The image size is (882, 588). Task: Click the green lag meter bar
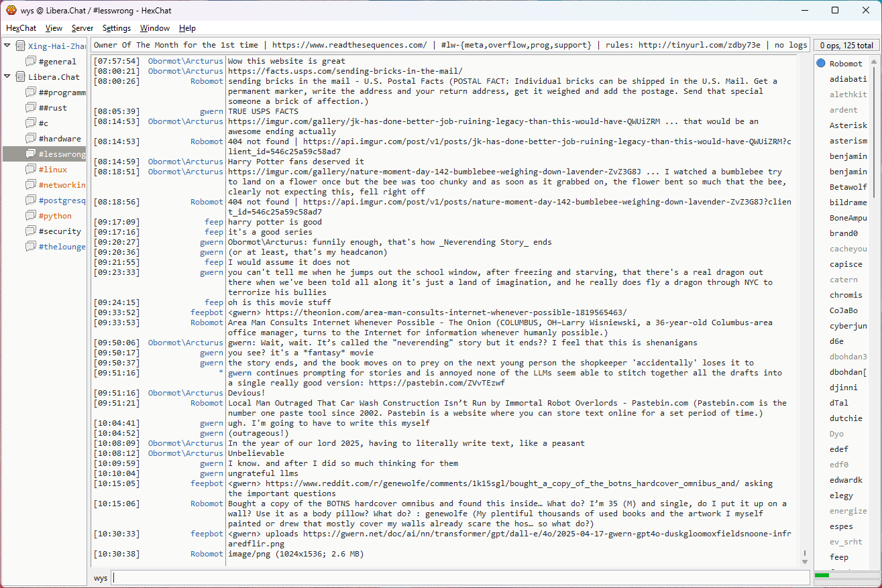pyautogui.click(x=822, y=575)
